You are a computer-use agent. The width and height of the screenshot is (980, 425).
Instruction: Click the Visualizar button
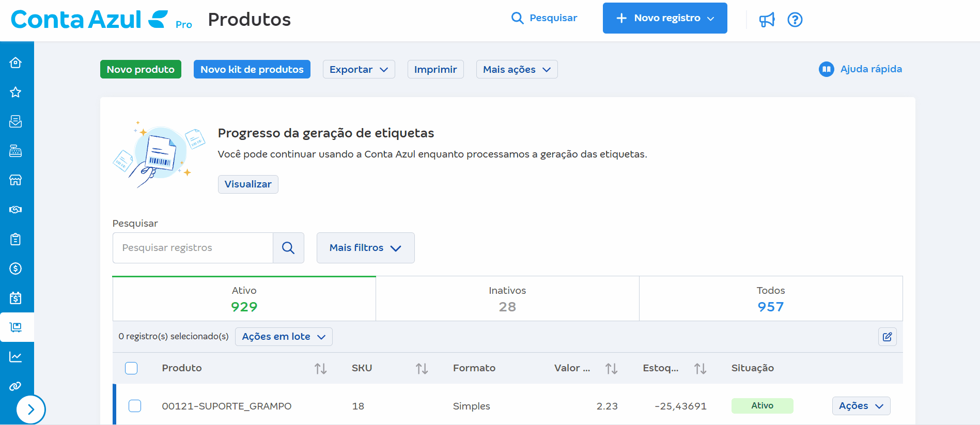click(248, 184)
